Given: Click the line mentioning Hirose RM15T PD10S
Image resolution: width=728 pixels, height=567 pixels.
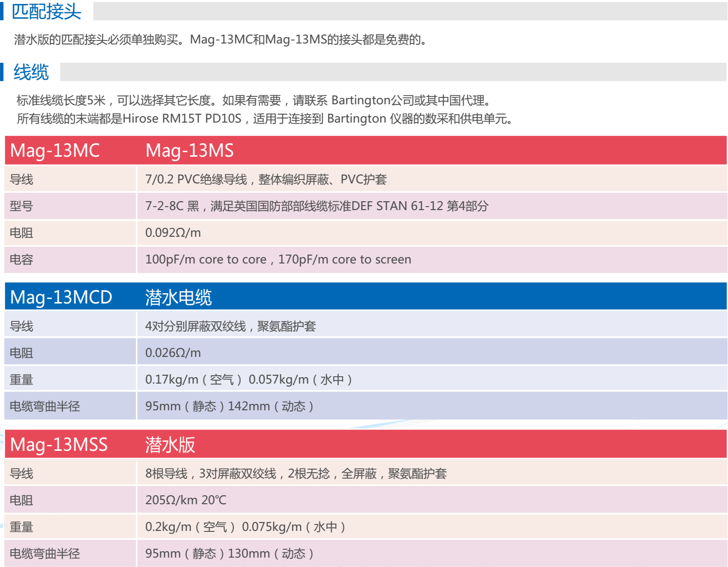Looking at the screenshot, I should click(x=266, y=119).
